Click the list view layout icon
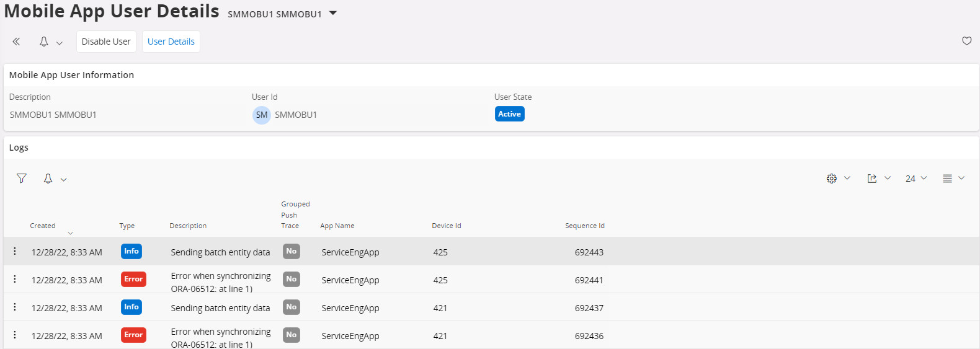This screenshot has height=349, width=980. tap(947, 179)
